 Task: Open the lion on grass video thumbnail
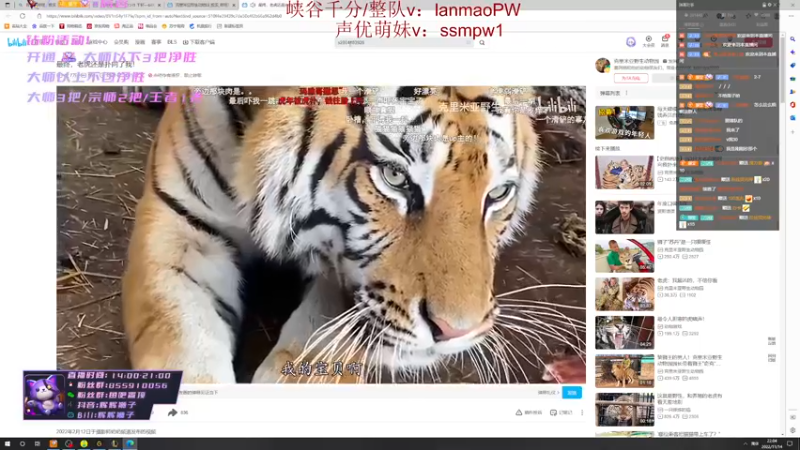coord(624,371)
